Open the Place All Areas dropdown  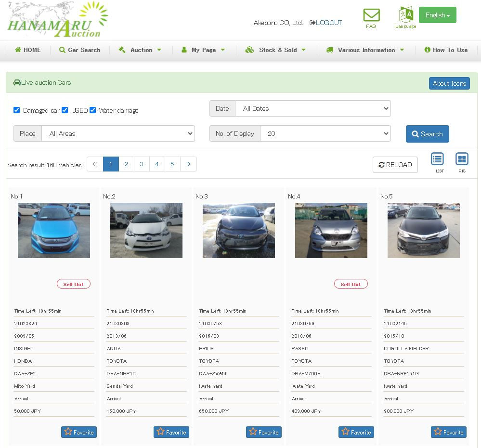click(x=118, y=133)
